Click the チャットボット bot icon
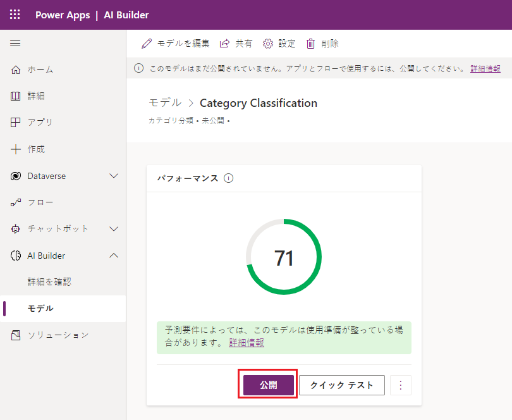The width and height of the screenshot is (512, 420). click(15, 229)
